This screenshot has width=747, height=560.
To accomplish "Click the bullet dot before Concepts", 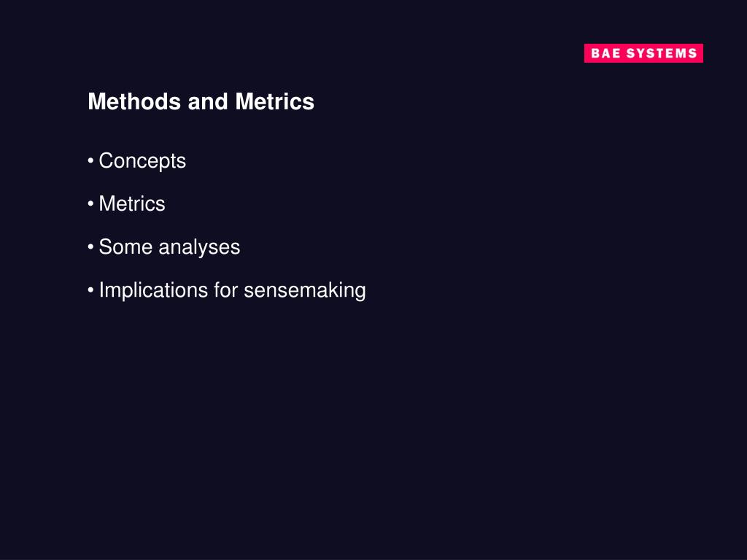I will [90, 161].
